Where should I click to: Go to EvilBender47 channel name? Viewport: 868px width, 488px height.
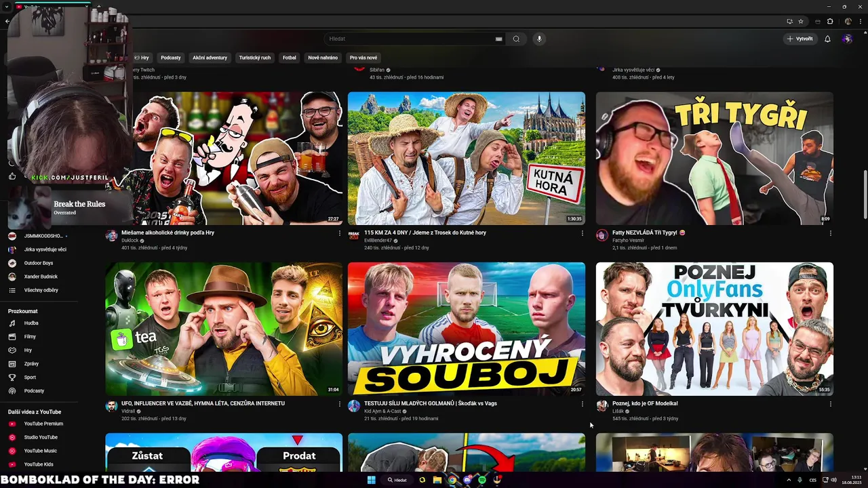coord(378,241)
